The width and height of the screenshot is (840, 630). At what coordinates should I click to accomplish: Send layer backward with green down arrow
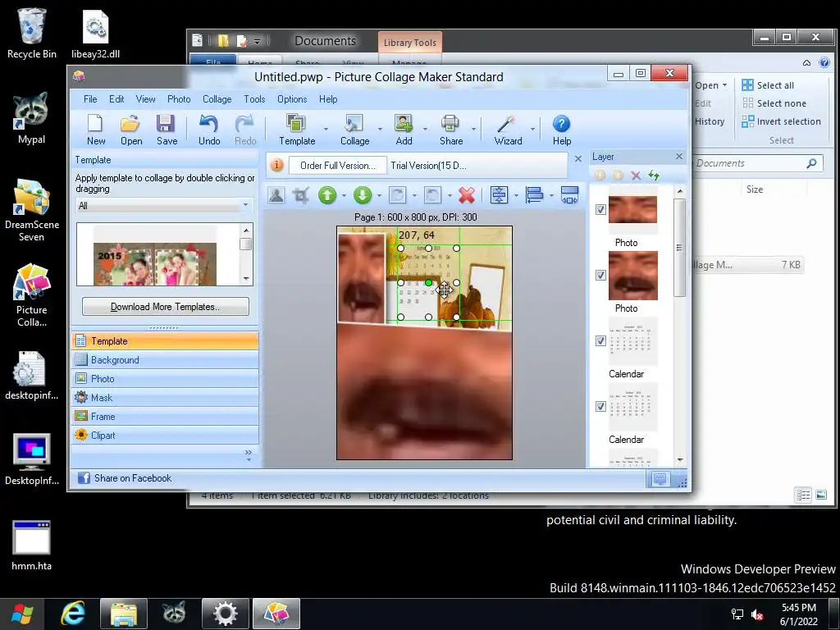coord(363,195)
